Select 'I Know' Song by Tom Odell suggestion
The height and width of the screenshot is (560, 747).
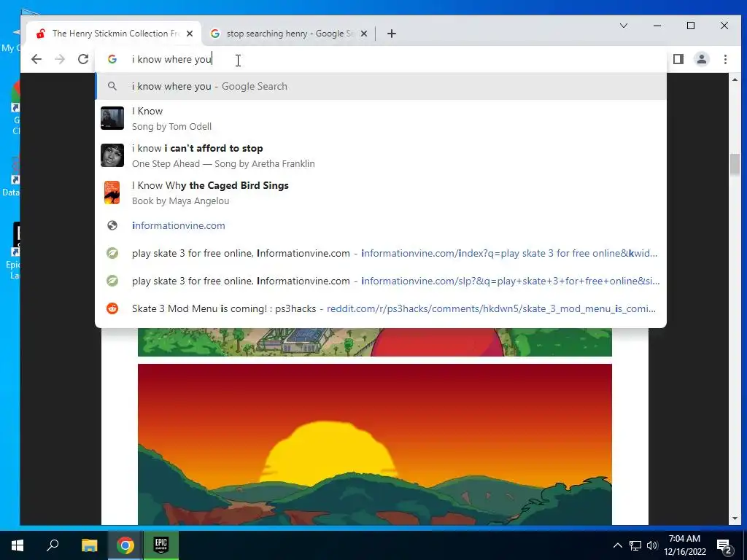(381, 118)
